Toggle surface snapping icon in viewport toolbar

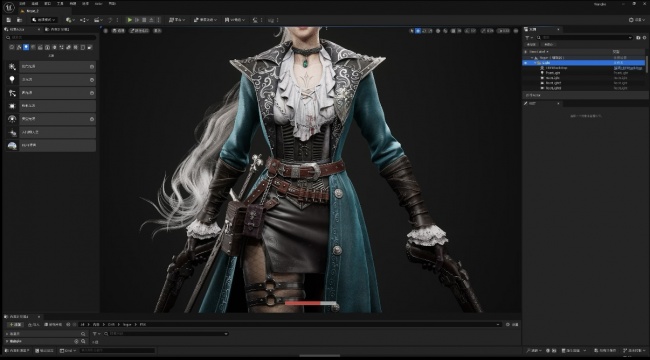445,31
